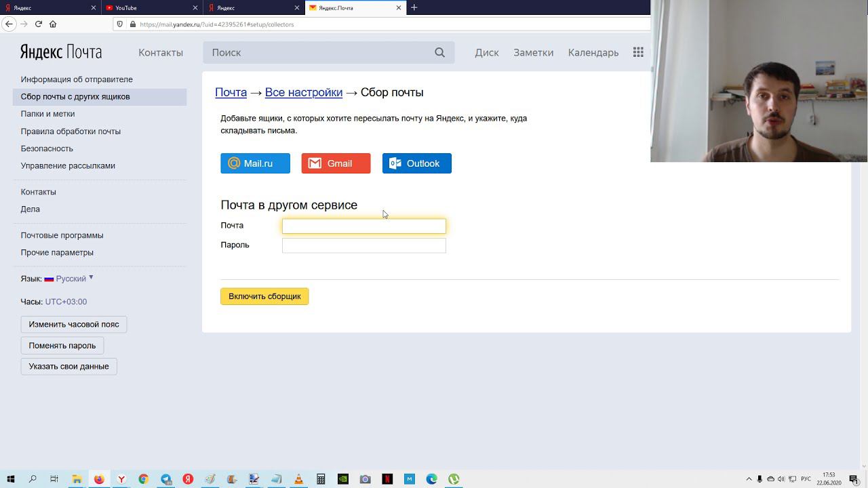This screenshot has width=868, height=488.
Task: Open the Camera app from the taskbar
Action: pos(365,479)
